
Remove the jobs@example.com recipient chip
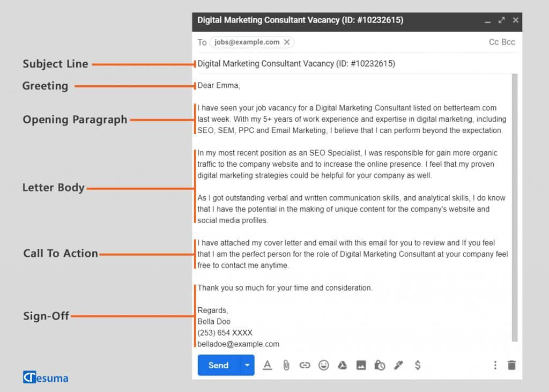[x=287, y=42]
